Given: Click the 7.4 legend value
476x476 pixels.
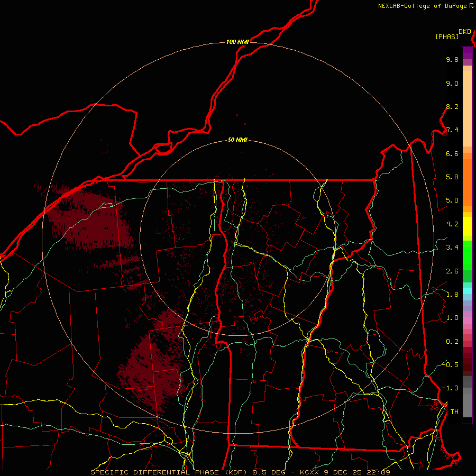Looking at the screenshot, I should click(452, 130).
